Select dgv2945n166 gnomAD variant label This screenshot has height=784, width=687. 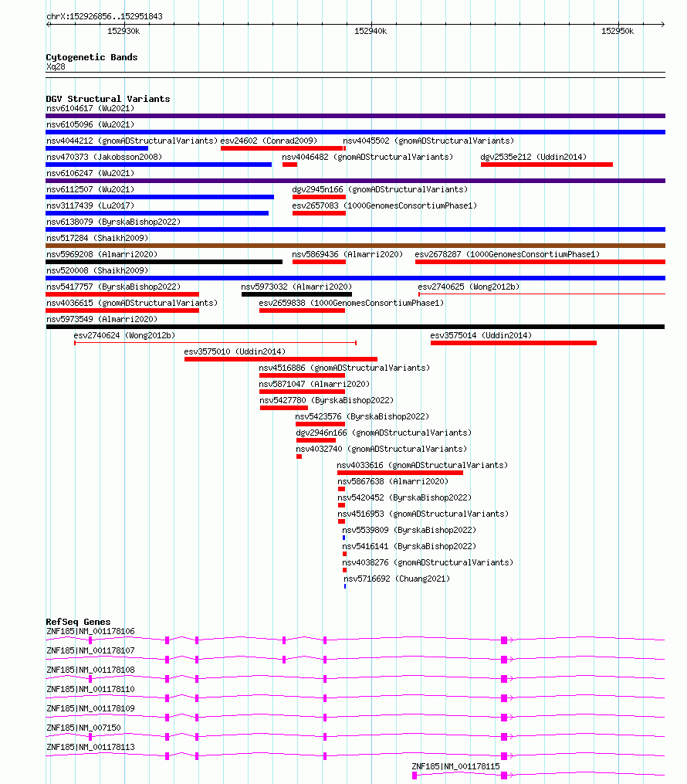381,189
